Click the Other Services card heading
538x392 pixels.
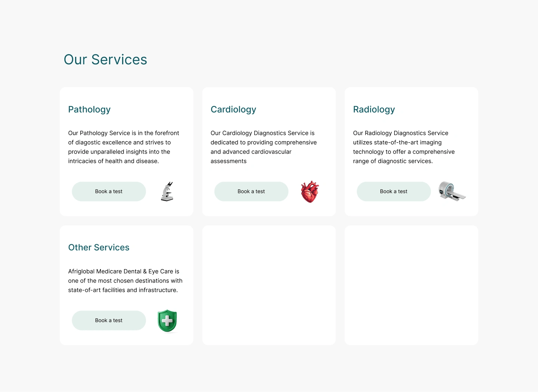coord(99,247)
